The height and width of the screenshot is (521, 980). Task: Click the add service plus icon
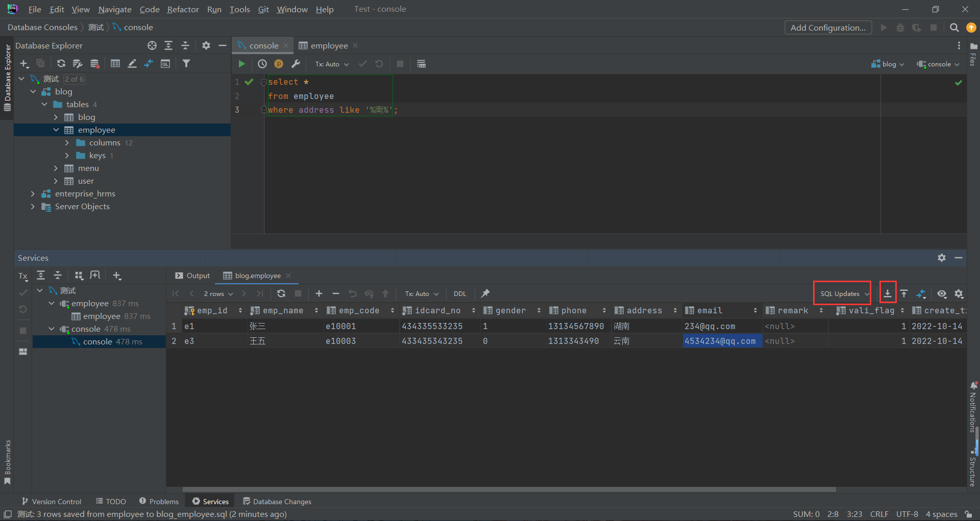pos(117,276)
